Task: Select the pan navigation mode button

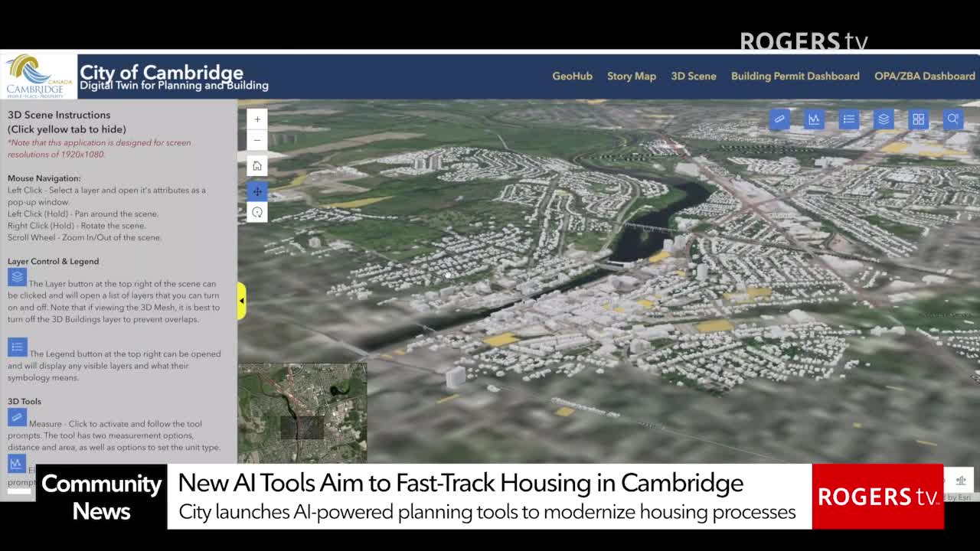Action: pos(257,191)
